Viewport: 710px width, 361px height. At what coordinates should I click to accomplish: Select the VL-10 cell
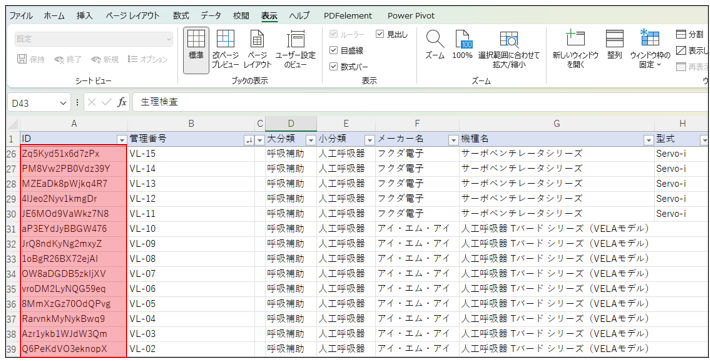[x=191, y=229]
